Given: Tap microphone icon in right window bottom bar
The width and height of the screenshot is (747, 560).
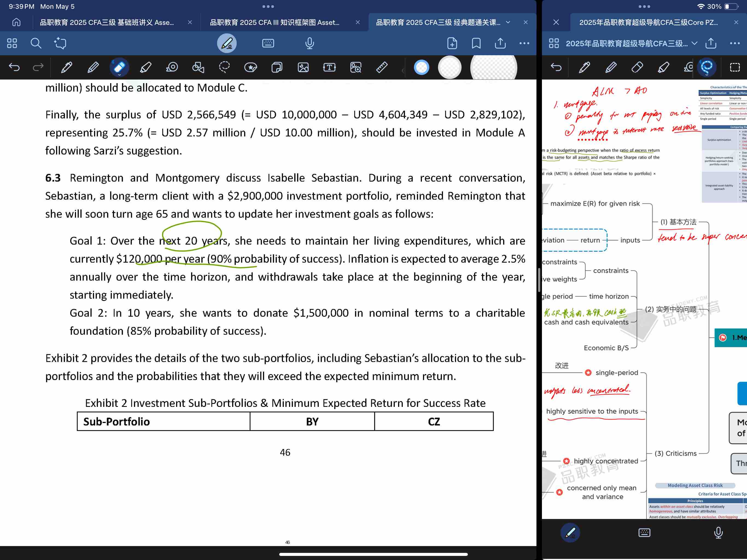Looking at the screenshot, I should (x=718, y=533).
